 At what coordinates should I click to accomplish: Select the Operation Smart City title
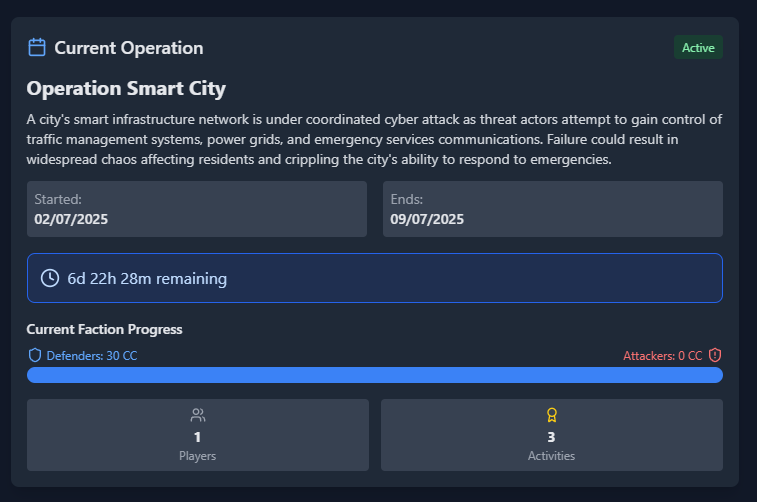coord(126,89)
